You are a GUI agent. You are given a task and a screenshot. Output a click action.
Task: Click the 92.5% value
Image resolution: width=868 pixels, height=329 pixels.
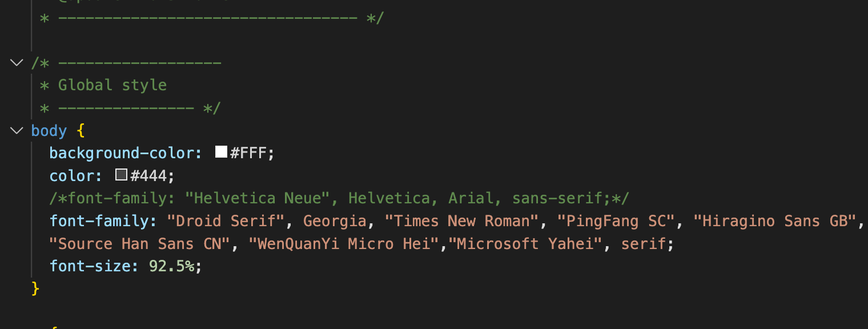171,266
